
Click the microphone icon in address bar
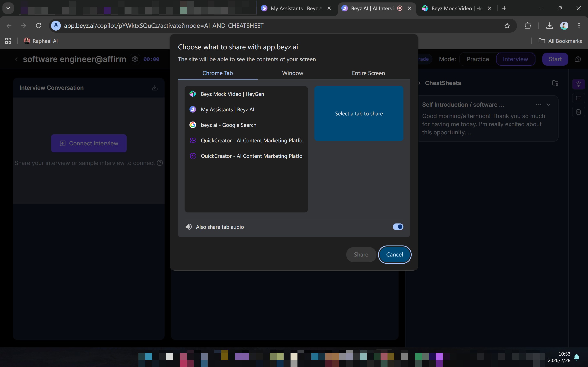tap(56, 25)
